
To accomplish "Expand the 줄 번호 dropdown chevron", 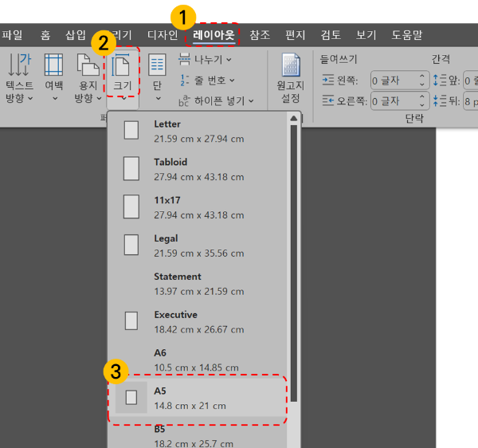I will click(232, 81).
